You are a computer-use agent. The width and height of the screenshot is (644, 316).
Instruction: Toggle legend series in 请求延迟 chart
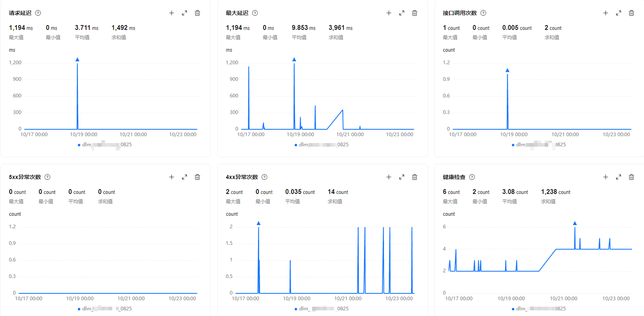coord(105,145)
